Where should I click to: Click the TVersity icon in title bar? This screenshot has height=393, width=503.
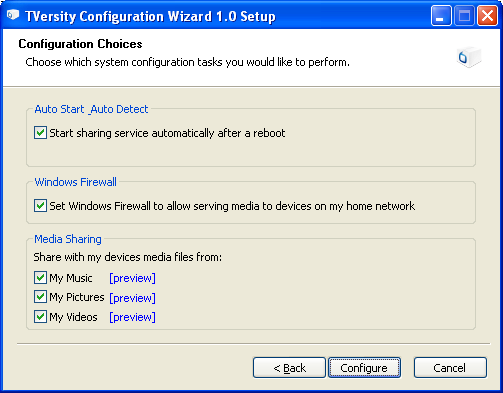coord(13,15)
